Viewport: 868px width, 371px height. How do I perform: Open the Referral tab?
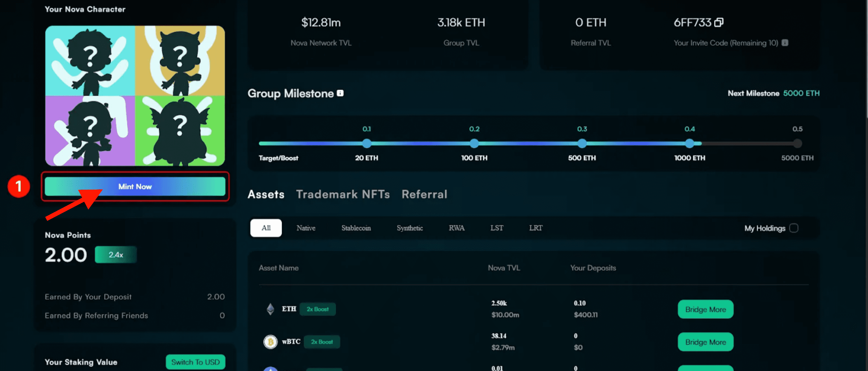[424, 194]
